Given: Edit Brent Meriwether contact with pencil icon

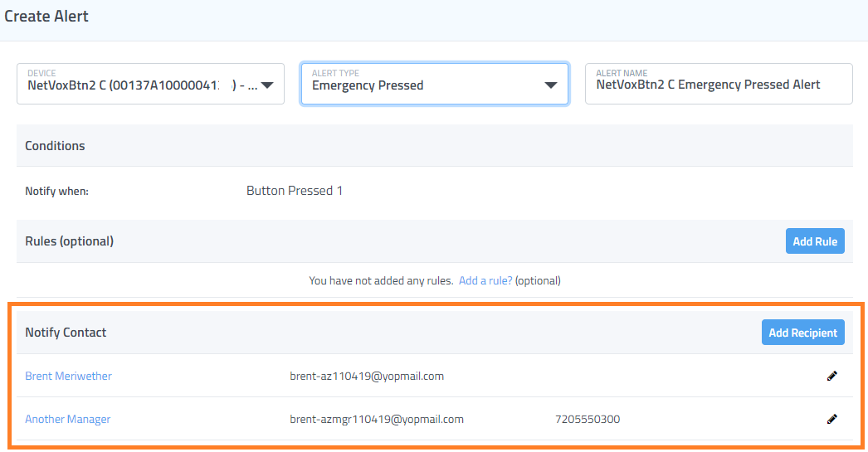Looking at the screenshot, I should point(831,377).
